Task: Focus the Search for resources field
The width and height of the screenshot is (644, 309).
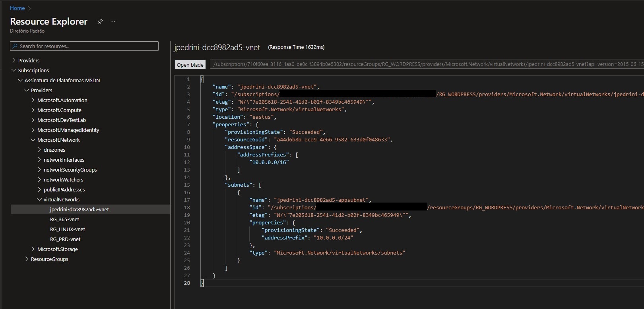Action: (x=84, y=46)
